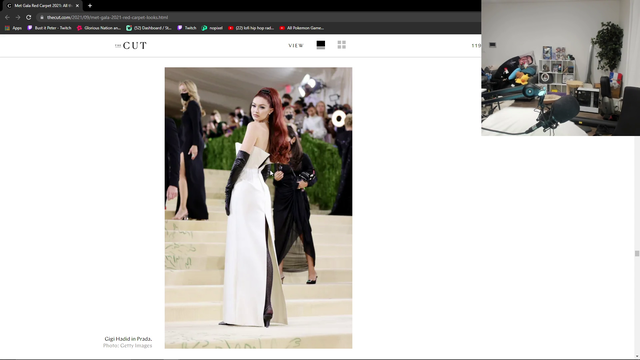Image resolution: width=640 pixels, height=360 pixels.
Task: Click the Gigi Hadid gown photo
Action: tap(258, 208)
